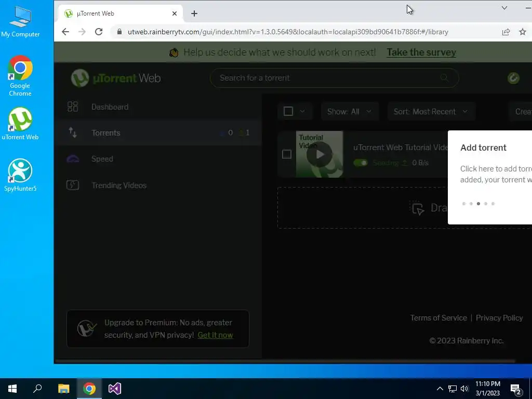Click the drag-and-drop torrent area
The width and height of the screenshot is (532, 399).
pos(362,208)
